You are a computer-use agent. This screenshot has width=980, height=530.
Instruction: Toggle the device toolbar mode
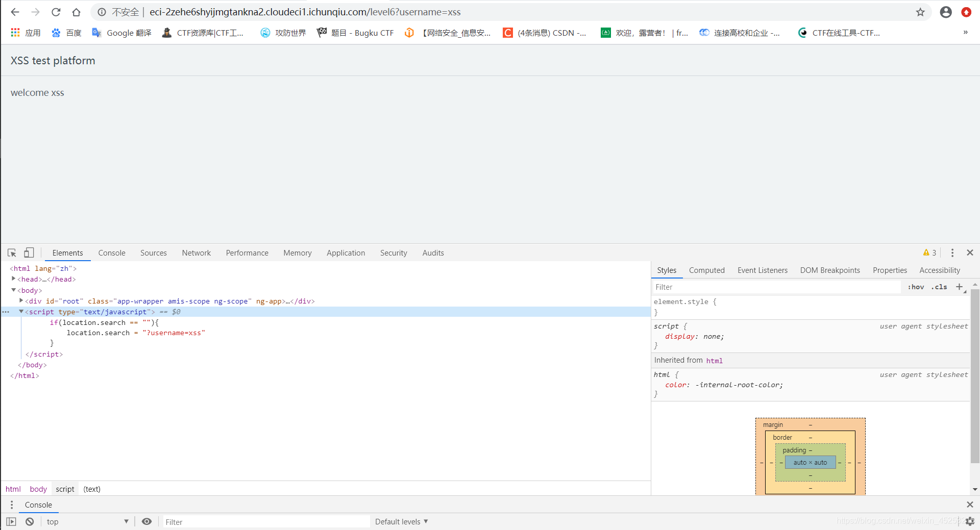pos(29,253)
